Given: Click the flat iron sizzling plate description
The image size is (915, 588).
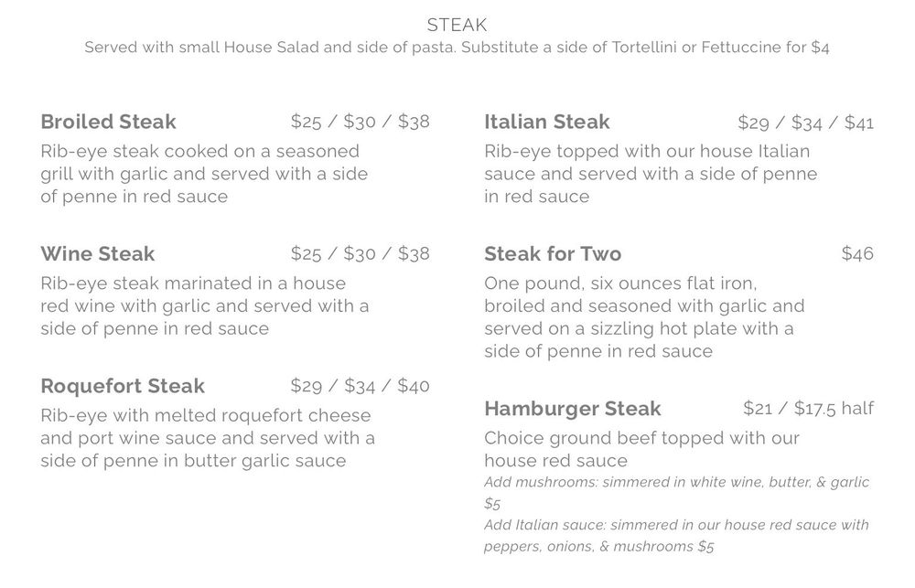Looking at the screenshot, I should 644,317.
